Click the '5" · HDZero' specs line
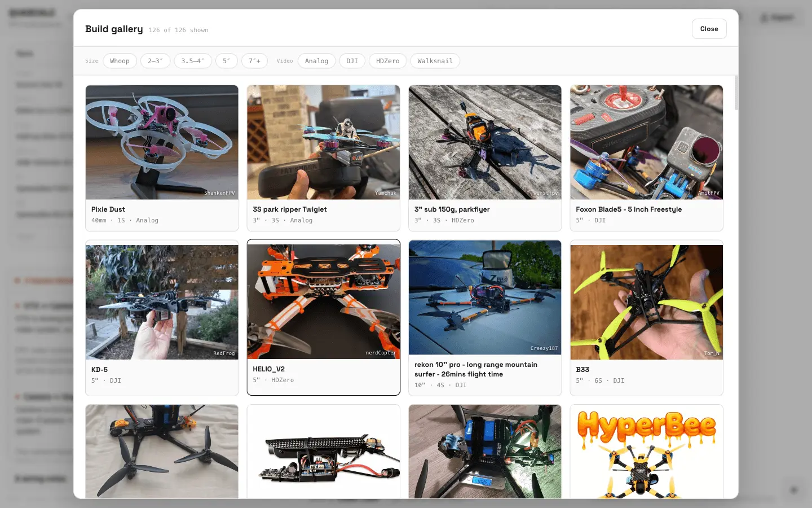The width and height of the screenshot is (812, 508). (x=273, y=380)
